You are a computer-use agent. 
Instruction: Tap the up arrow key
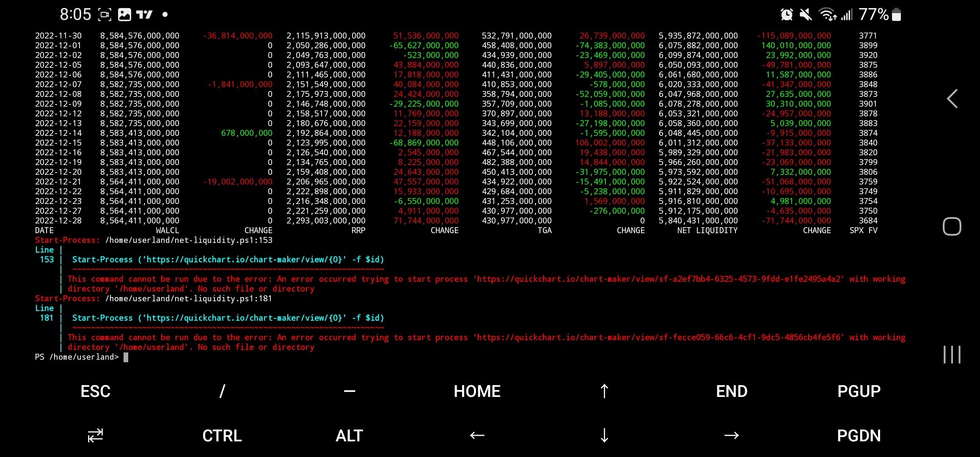pyautogui.click(x=604, y=391)
